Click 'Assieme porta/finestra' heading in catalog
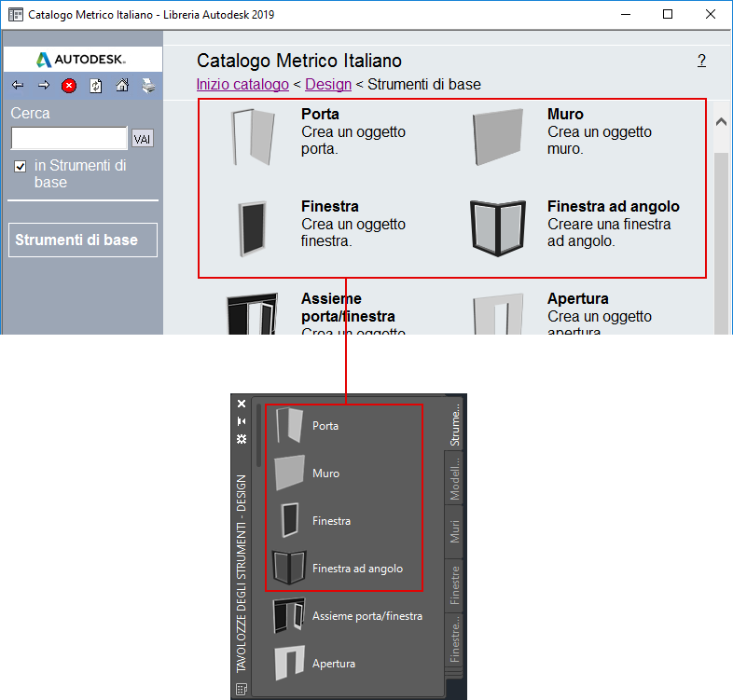 click(x=348, y=308)
